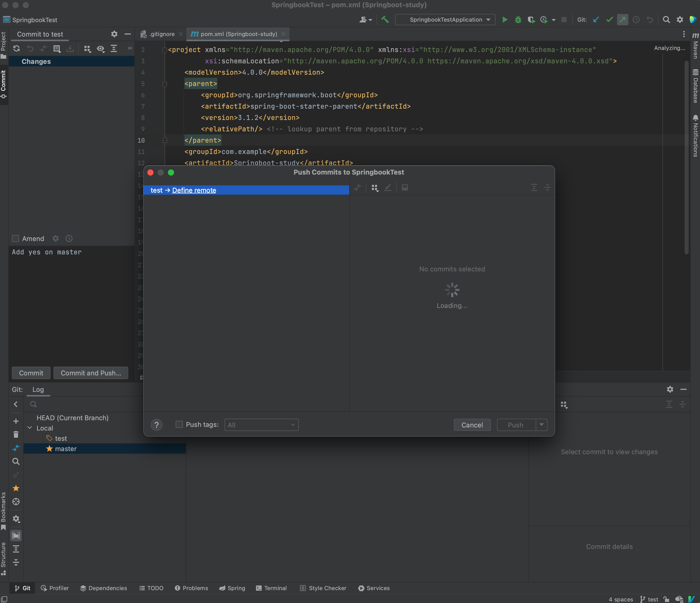Click the Git Commit checkmark icon
700x603 pixels.
609,20
